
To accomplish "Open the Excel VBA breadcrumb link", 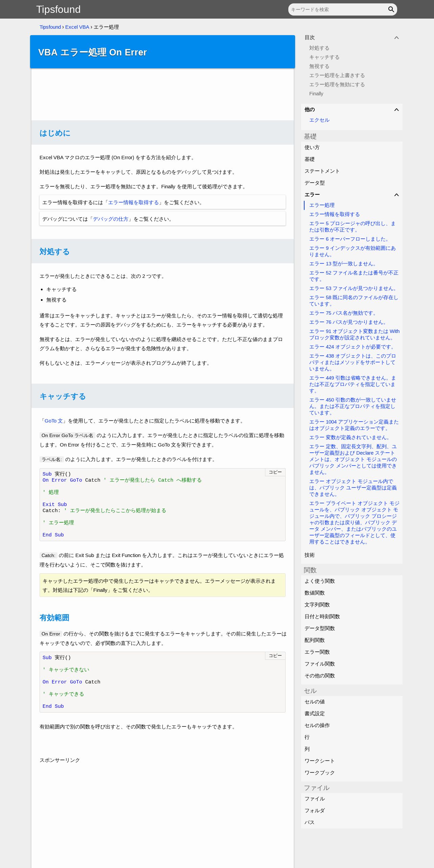I will click(x=77, y=27).
